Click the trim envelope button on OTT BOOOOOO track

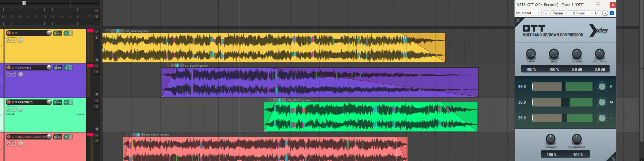(x=11, y=144)
